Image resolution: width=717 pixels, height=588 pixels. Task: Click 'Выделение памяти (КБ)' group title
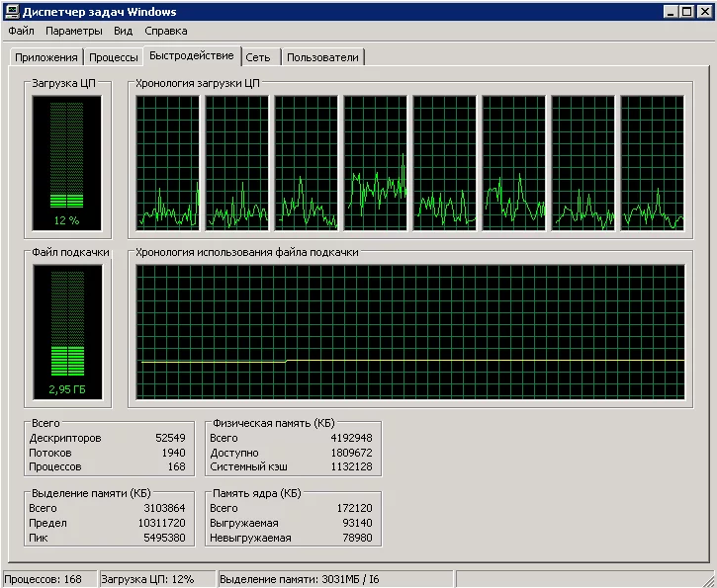[91, 493]
